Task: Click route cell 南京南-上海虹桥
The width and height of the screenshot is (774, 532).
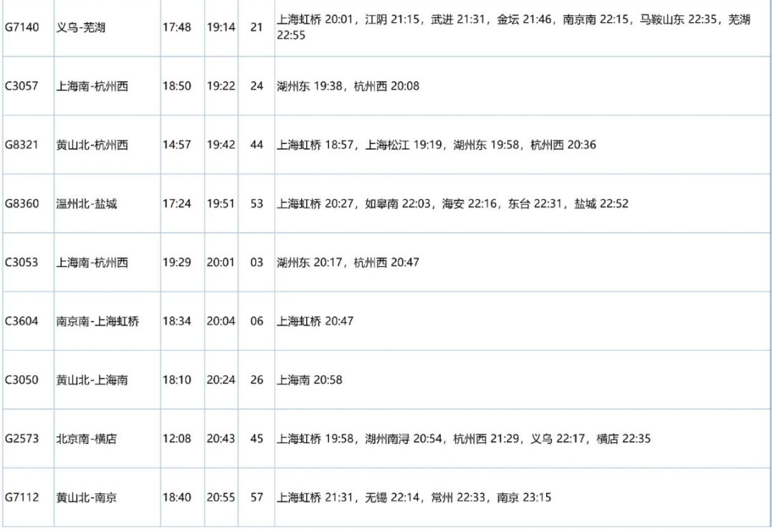Action: [x=97, y=321]
